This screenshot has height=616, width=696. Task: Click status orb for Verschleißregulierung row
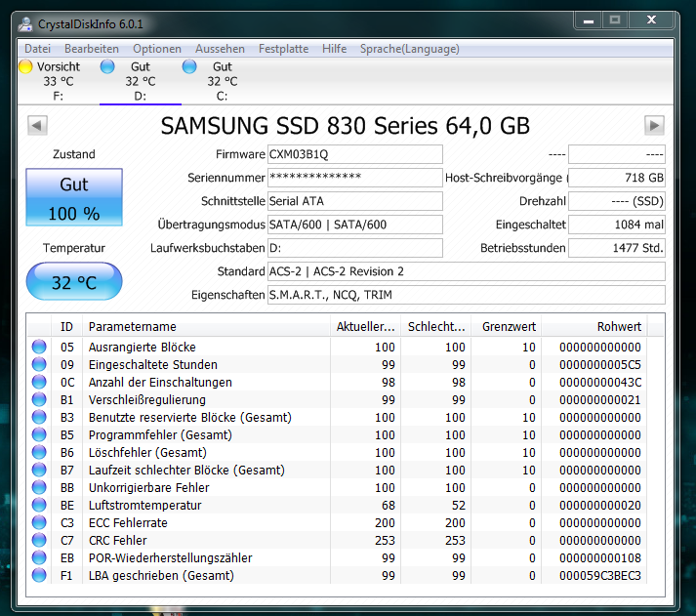point(39,399)
